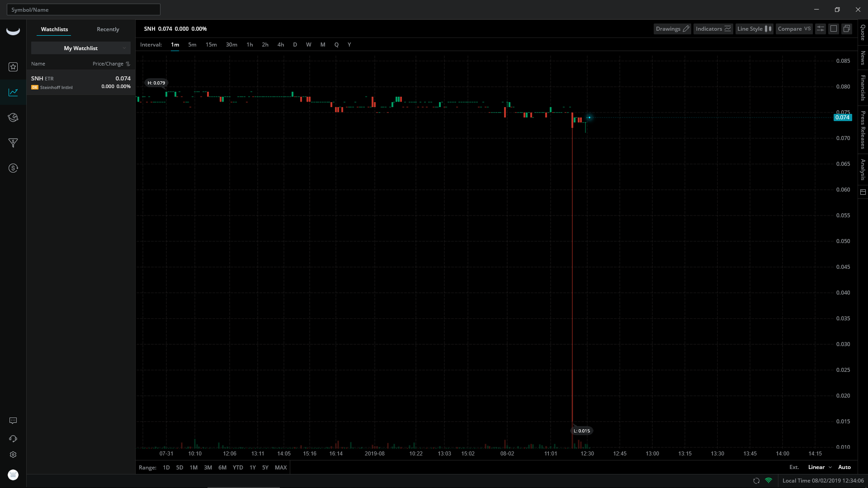This screenshot has height=488, width=868.
Task: Open the Linear scale dropdown
Action: point(820,467)
